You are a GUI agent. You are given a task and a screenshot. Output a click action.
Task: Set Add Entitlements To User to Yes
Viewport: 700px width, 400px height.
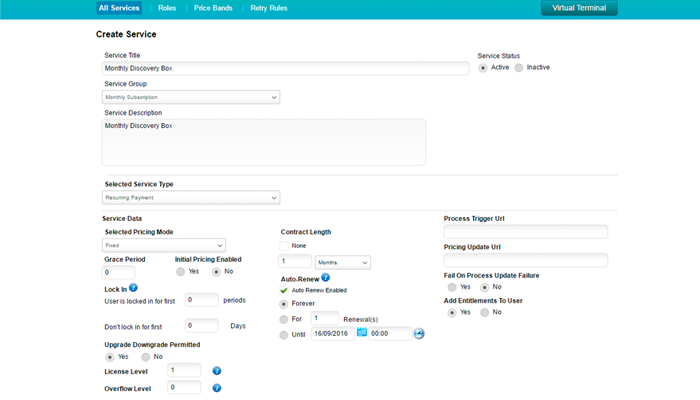coord(452,312)
